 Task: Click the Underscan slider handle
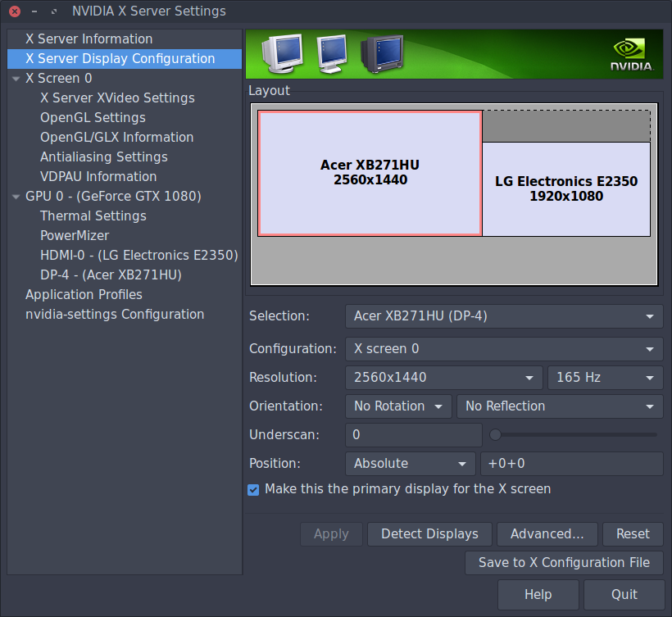[x=495, y=435]
